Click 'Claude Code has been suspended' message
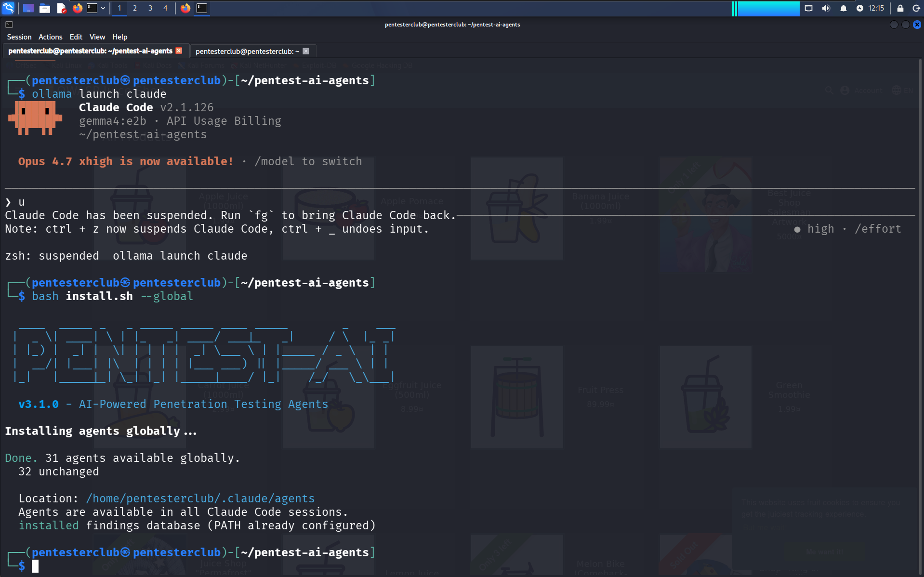The width and height of the screenshot is (924, 577). click(x=231, y=215)
